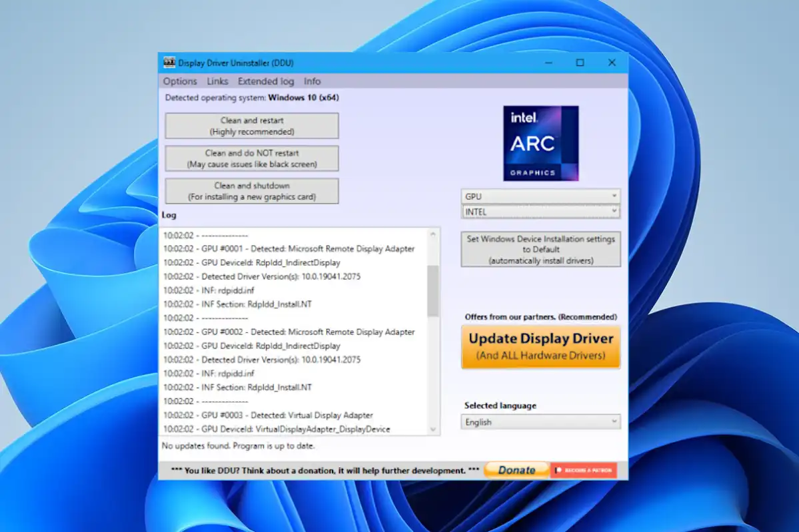Viewport: 799px width, 532px height.
Task: Minimize the DDU window
Action: [548, 63]
